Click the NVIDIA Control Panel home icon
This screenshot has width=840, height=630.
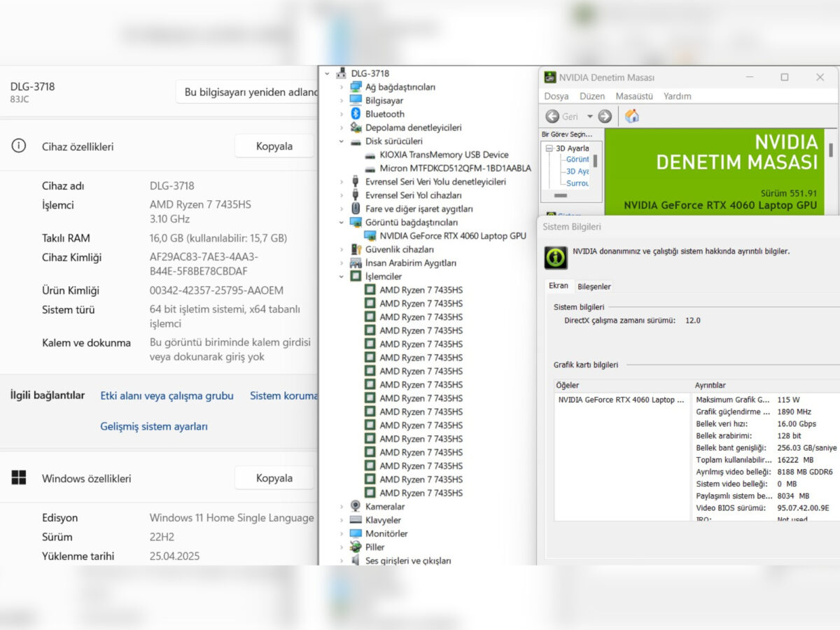632,116
